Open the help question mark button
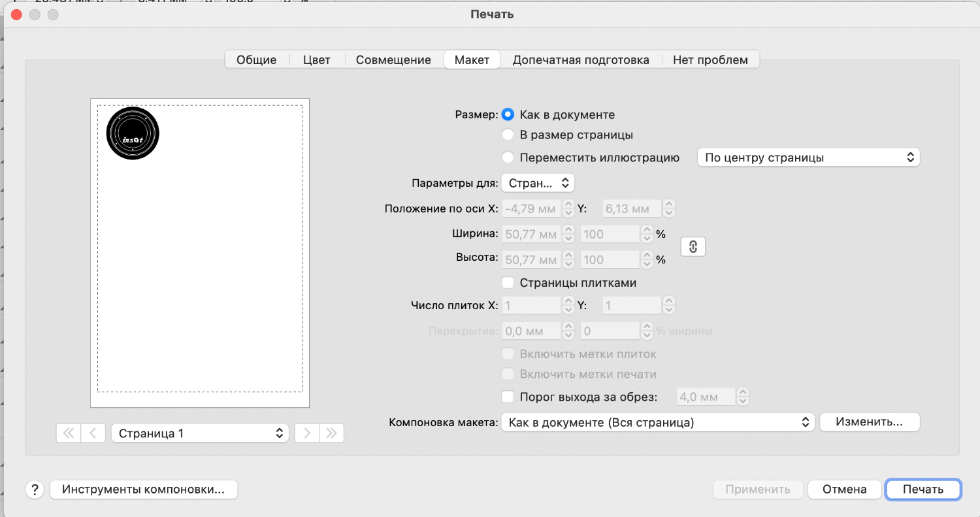Viewport: 980px width, 517px height. click(x=34, y=490)
